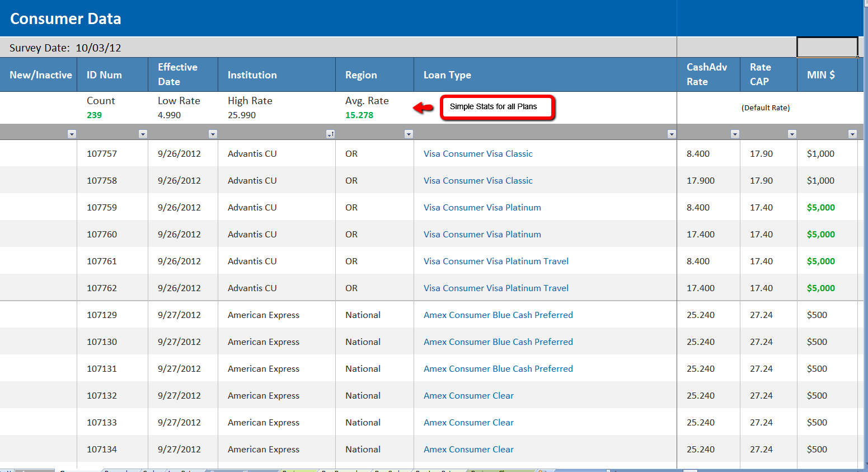Select the $500 MIN cell for ID 107134
Screen dimensions: 868x472
pos(827,449)
